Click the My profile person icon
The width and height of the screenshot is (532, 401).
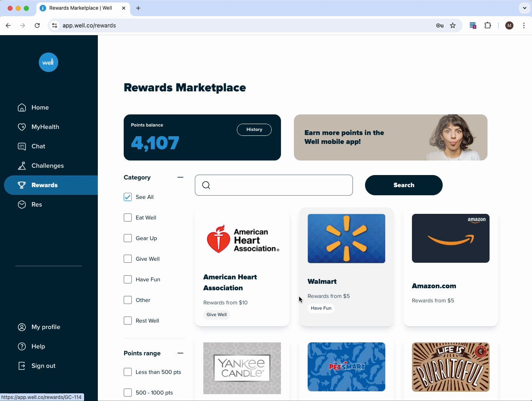pos(22,327)
